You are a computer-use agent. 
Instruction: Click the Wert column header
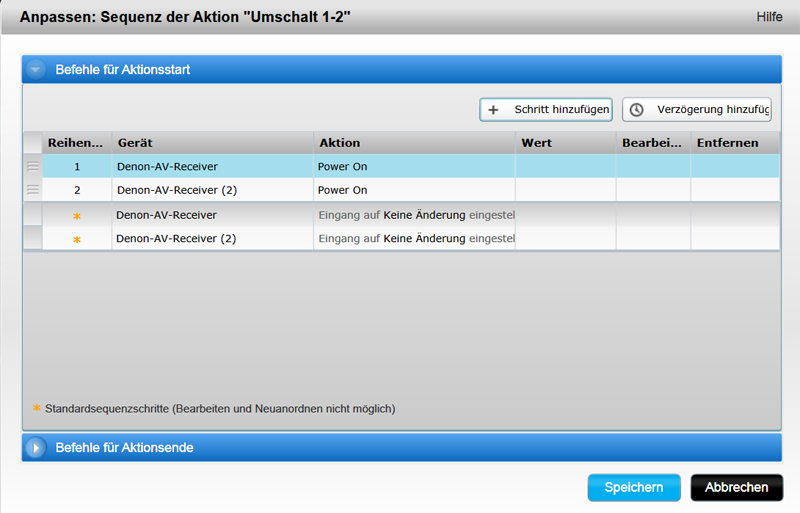[x=565, y=143]
